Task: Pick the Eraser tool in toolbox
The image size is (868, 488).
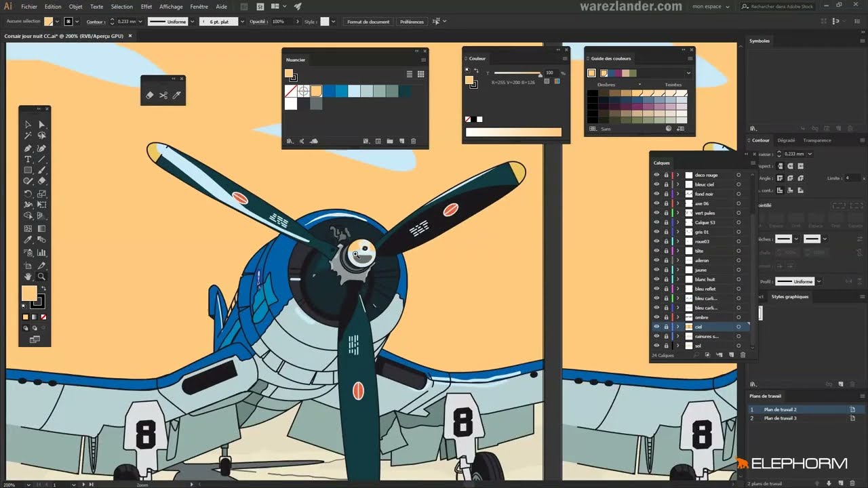Action: (x=41, y=181)
